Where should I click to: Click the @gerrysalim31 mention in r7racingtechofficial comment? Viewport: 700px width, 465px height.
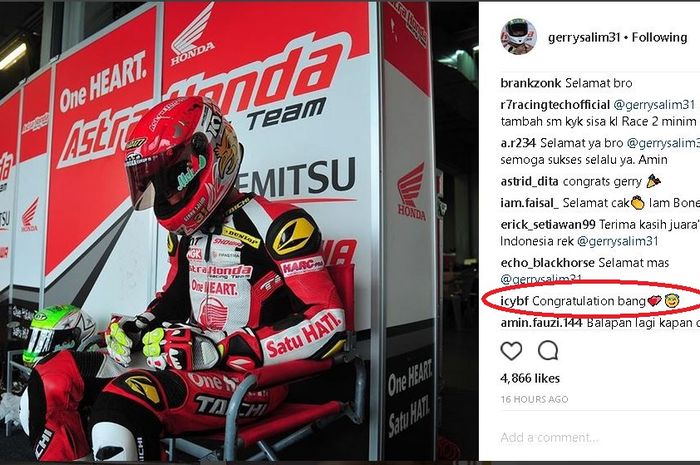click(654, 105)
